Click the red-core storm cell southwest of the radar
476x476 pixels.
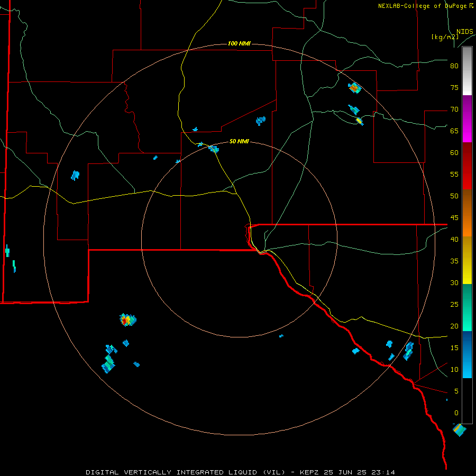tap(127, 319)
